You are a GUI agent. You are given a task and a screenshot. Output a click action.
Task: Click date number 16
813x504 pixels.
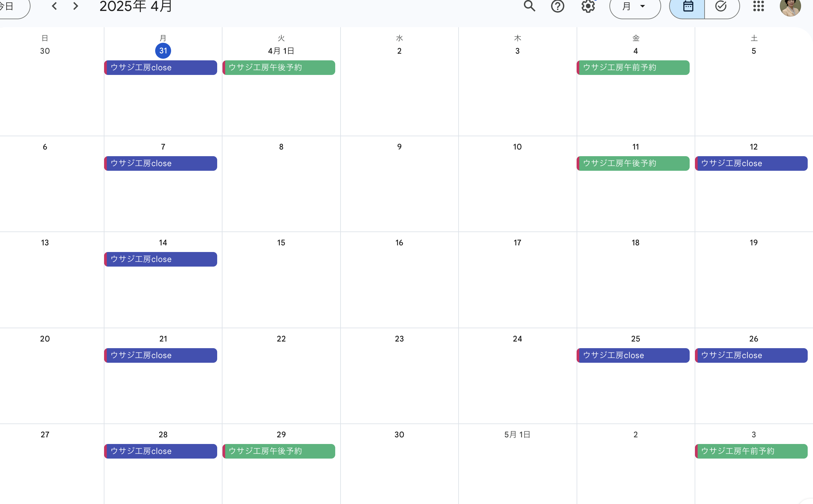(x=399, y=243)
